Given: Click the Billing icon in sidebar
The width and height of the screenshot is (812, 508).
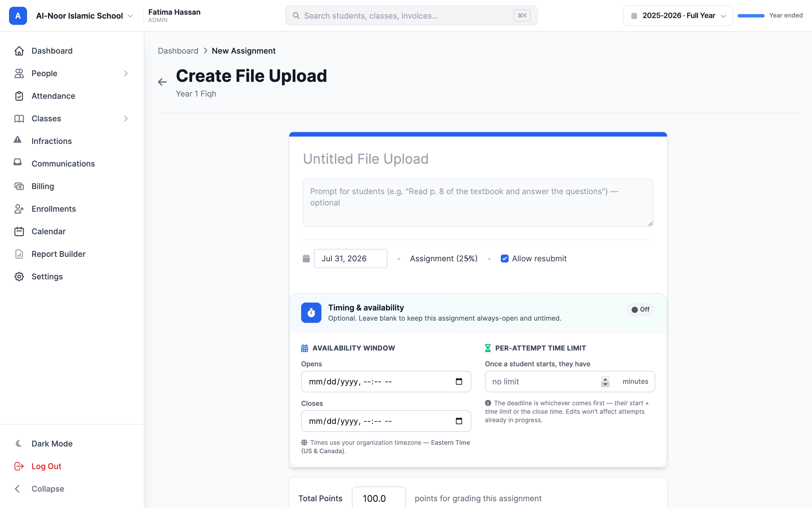Looking at the screenshot, I should click(19, 186).
